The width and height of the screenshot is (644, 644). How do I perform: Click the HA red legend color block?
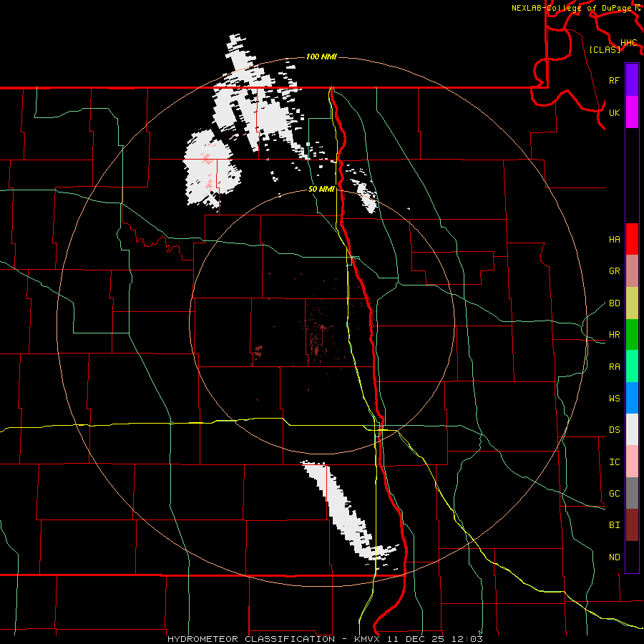pos(632,239)
